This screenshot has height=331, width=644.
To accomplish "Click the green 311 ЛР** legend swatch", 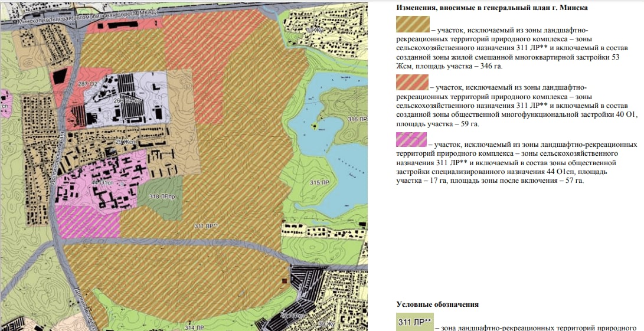I will pos(415,322).
